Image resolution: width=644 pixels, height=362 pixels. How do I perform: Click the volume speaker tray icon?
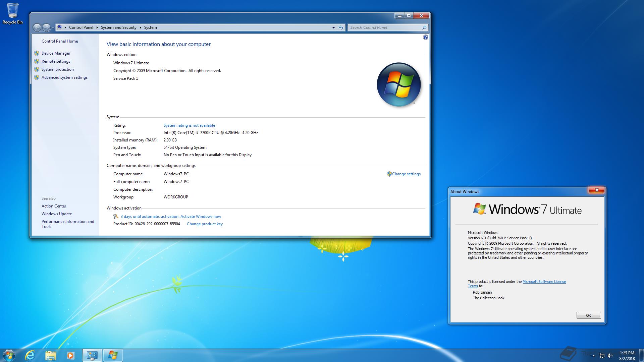pyautogui.click(x=610, y=356)
